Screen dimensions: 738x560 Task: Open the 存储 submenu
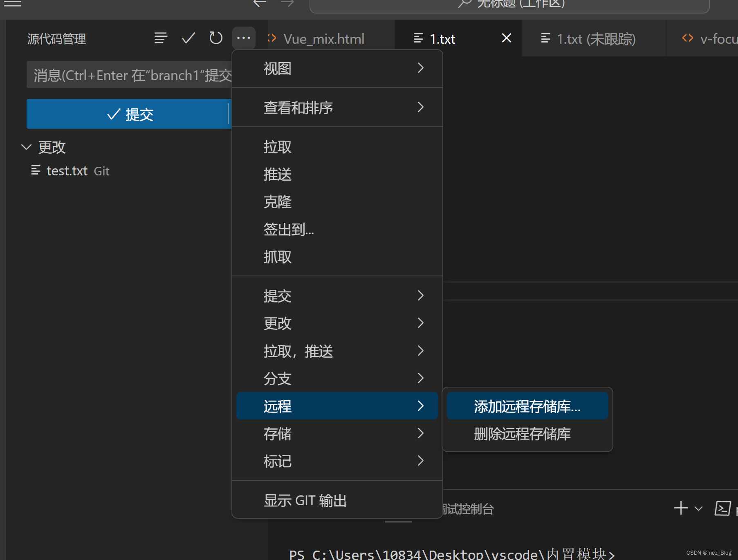click(x=337, y=434)
